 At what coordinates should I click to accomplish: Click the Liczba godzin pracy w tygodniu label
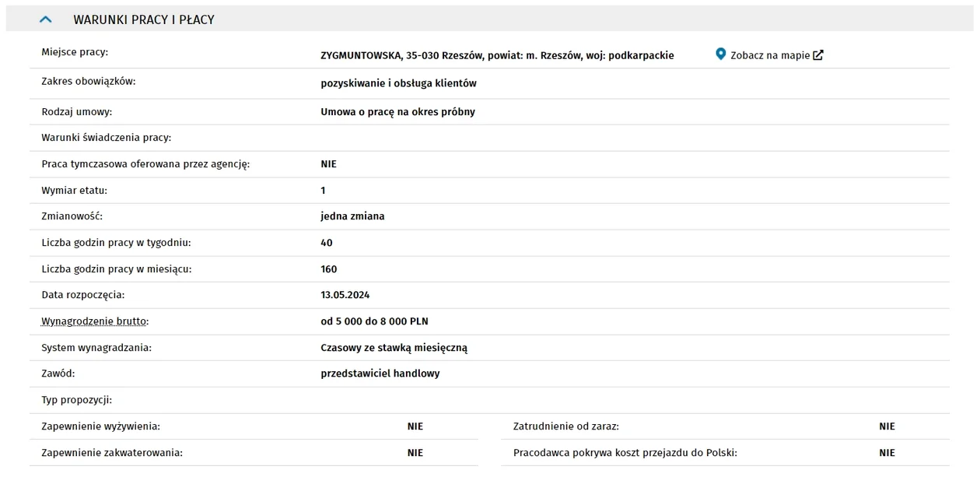click(x=116, y=243)
